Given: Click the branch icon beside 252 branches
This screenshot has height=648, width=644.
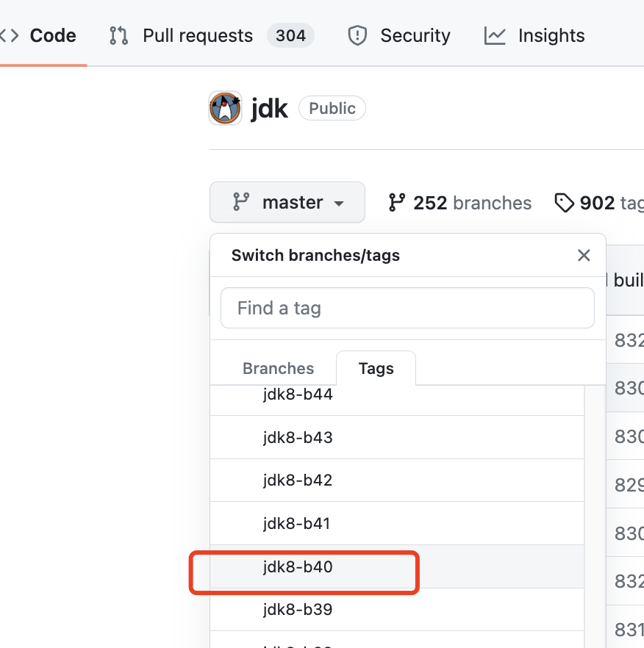Looking at the screenshot, I should [397, 203].
